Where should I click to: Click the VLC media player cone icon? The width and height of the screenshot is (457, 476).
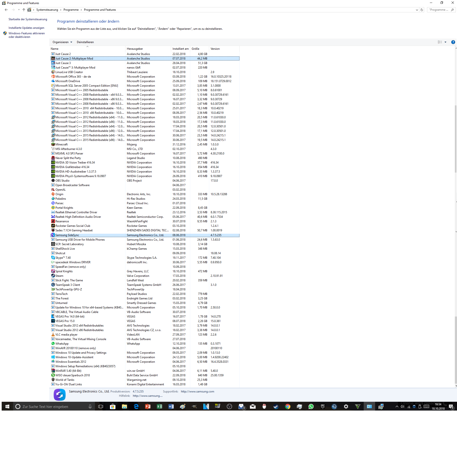(53, 334)
